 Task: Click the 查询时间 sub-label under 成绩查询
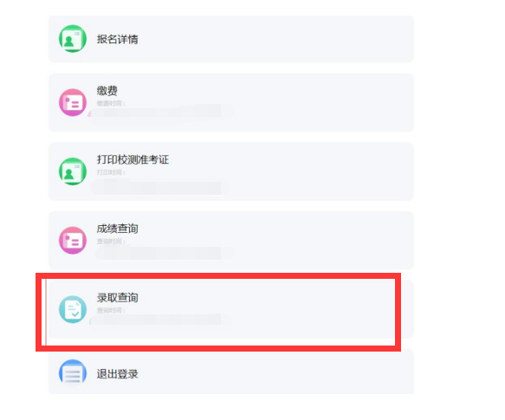(111, 242)
